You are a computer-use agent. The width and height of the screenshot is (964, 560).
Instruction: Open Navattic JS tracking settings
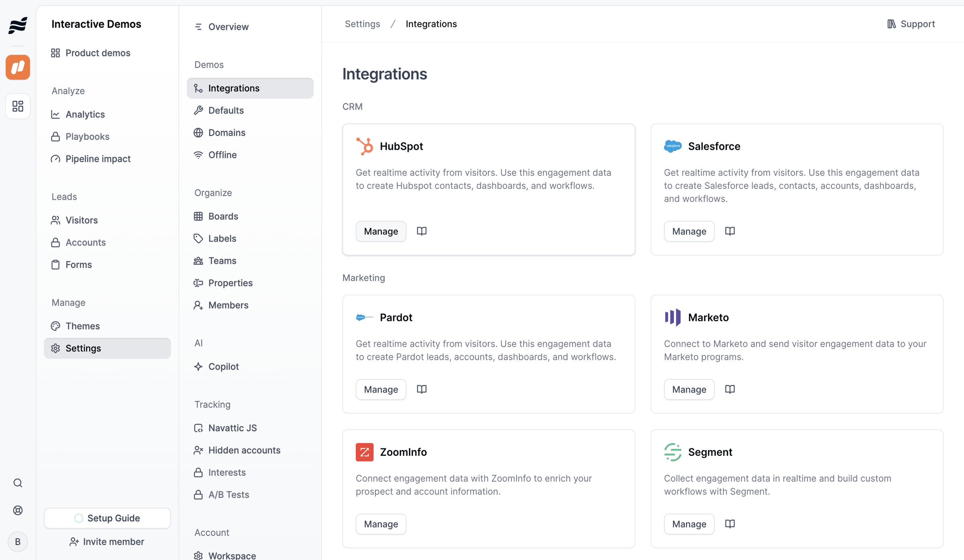250,428
